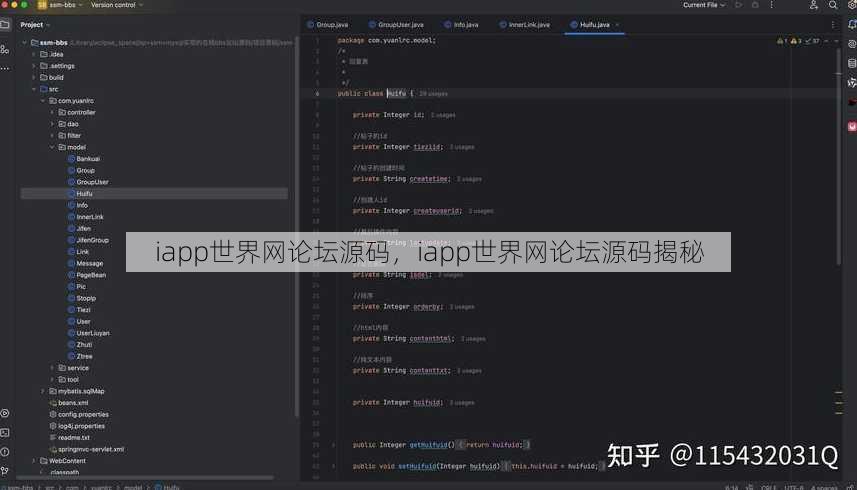Open IDE settings gear icon

852,5
